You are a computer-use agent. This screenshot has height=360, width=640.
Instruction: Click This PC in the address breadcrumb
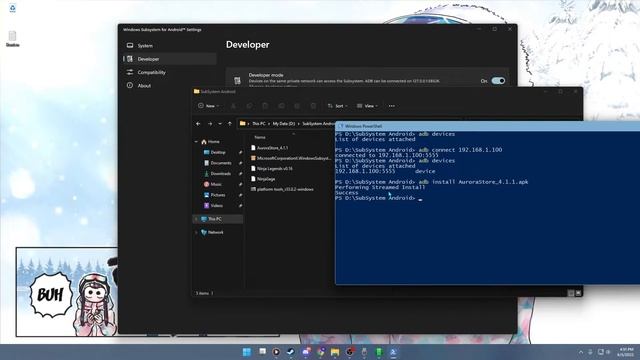coord(258,124)
